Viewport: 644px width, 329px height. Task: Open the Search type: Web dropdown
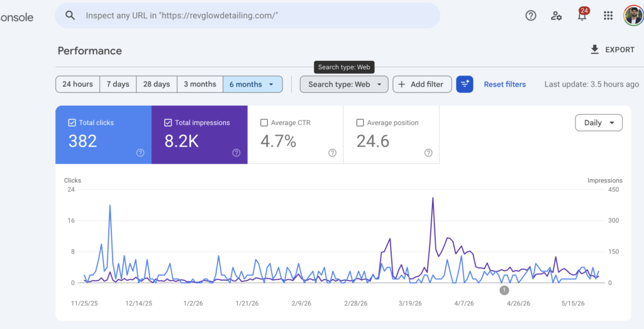(x=344, y=84)
